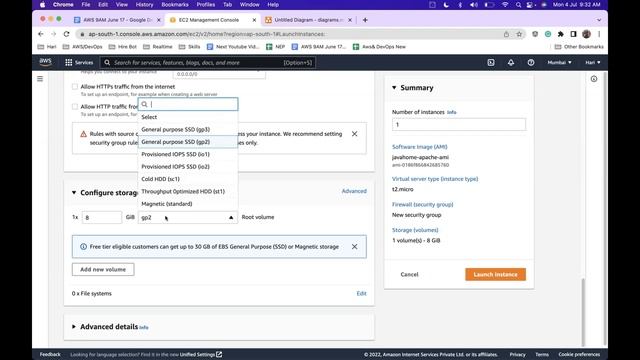Open the volume control in menu bar
The height and width of the screenshot is (360, 640).
click(x=473, y=5)
